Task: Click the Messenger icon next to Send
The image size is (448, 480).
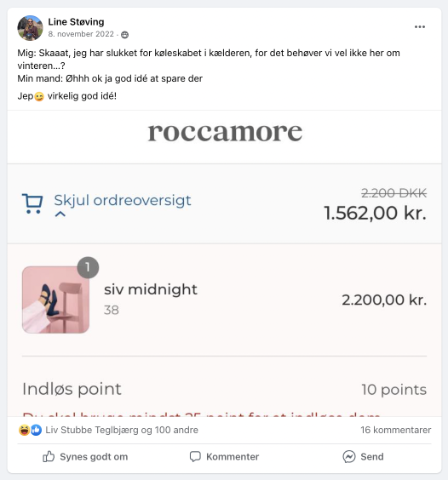Action: [349, 457]
